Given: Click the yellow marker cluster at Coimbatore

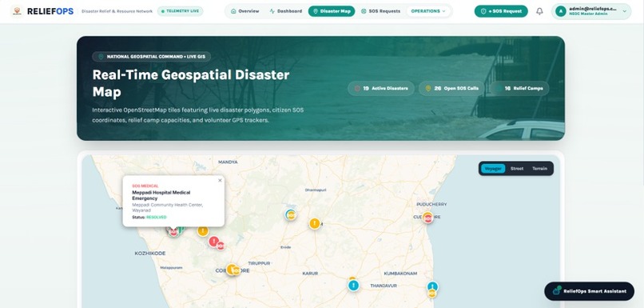Looking at the screenshot, I should [233, 270].
